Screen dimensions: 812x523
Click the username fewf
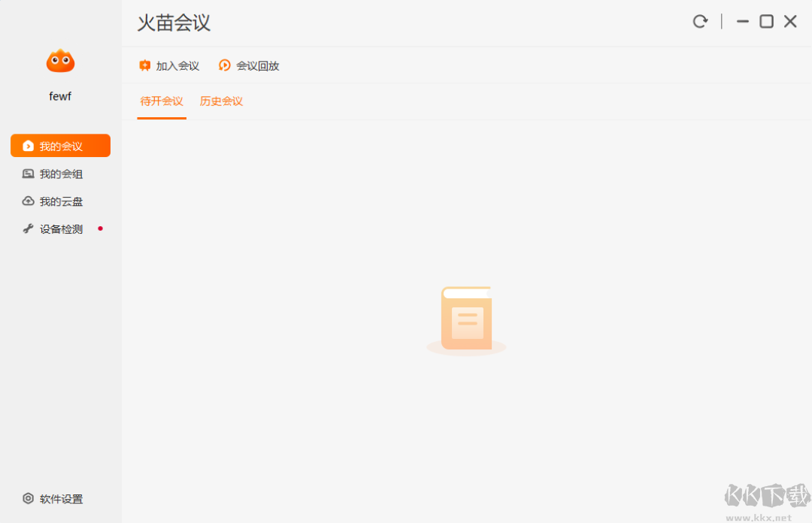[x=60, y=95]
